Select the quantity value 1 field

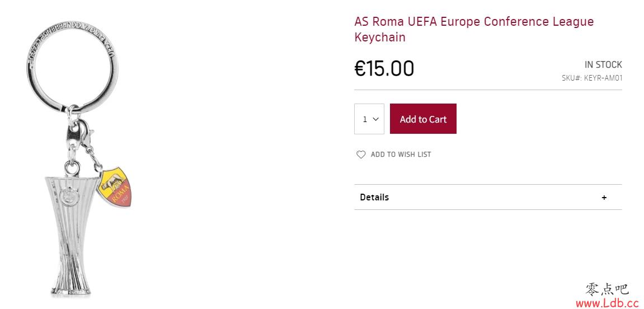(369, 119)
